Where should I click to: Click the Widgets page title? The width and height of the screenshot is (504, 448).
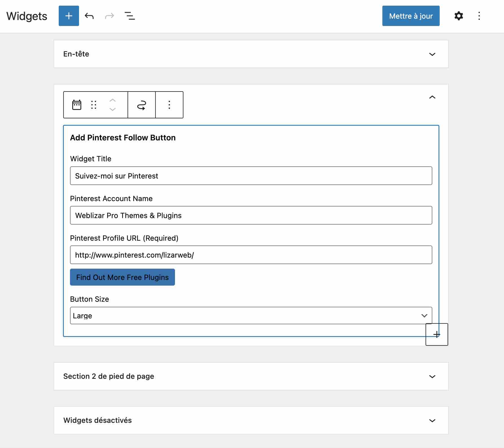(x=27, y=16)
